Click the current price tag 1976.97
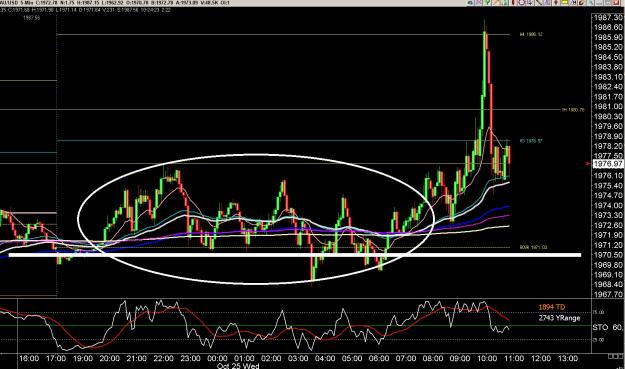Viewport: 625px width, 369px height. (x=608, y=164)
